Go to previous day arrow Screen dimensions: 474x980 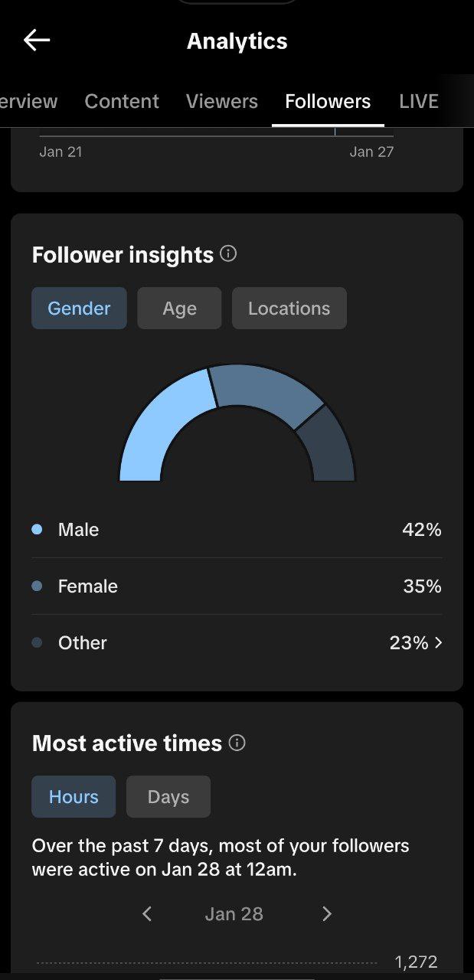click(147, 913)
